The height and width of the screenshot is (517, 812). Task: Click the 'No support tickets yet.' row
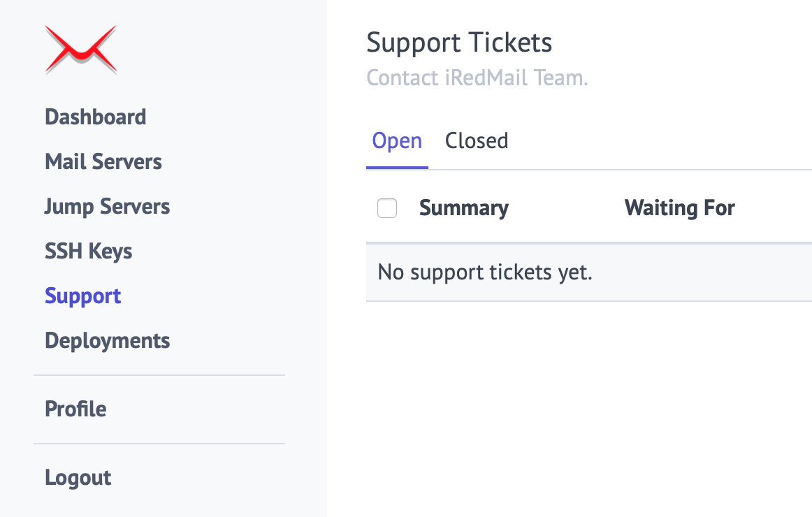tap(485, 272)
